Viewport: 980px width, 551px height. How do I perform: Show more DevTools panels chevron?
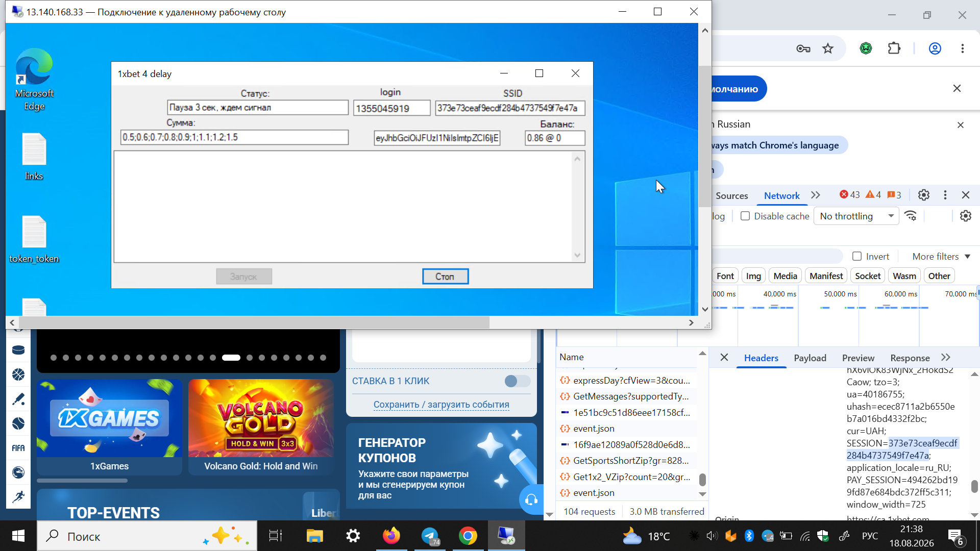(816, 195)
